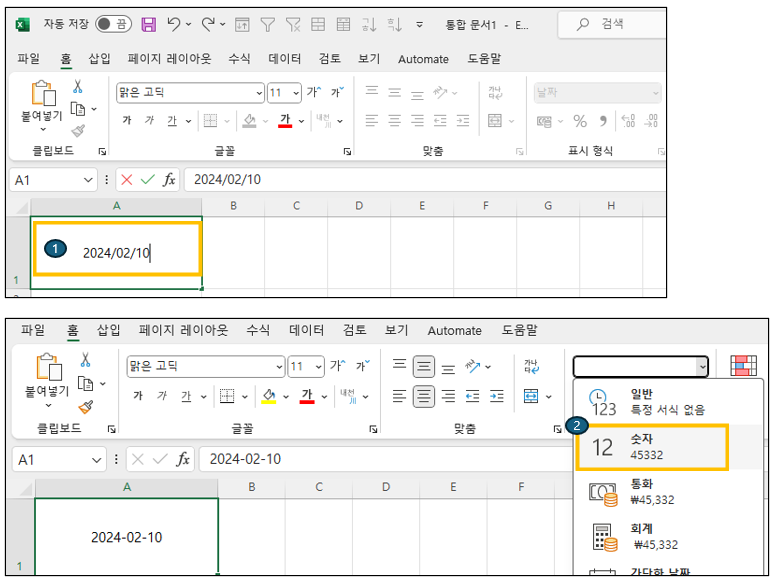Expand the A1 name box dropdown in the top window
775x581 pixels.
[88, 179]
